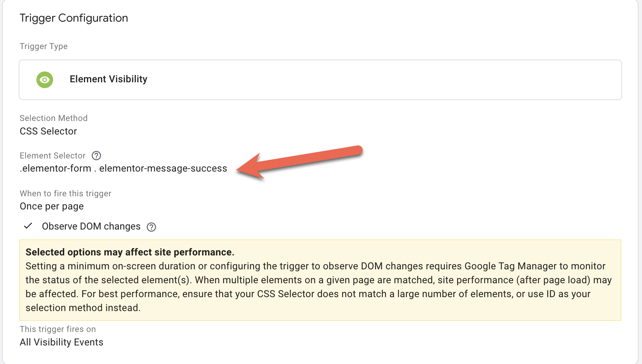Click the green Element Visibility eye icon

click(x=45, y=80)
